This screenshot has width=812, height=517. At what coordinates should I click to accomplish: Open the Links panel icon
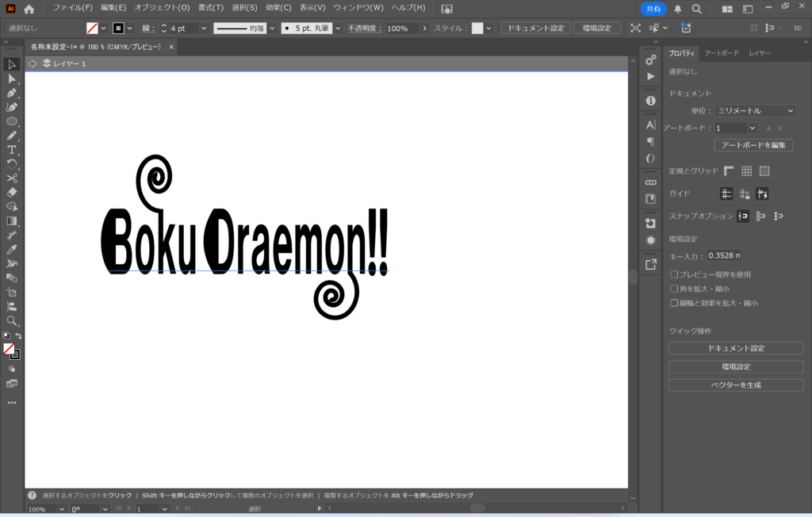650,182
